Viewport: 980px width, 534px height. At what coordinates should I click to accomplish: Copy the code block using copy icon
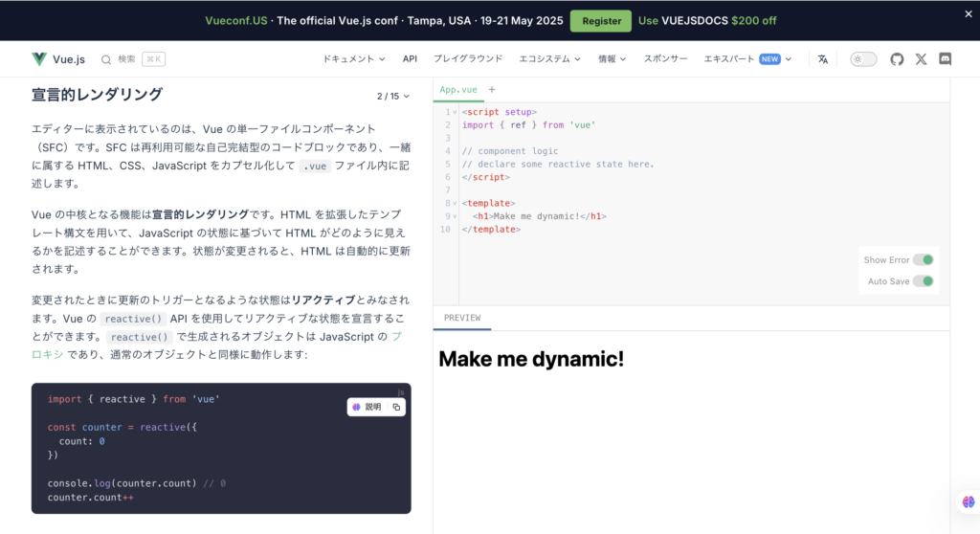tap(396, 407)
